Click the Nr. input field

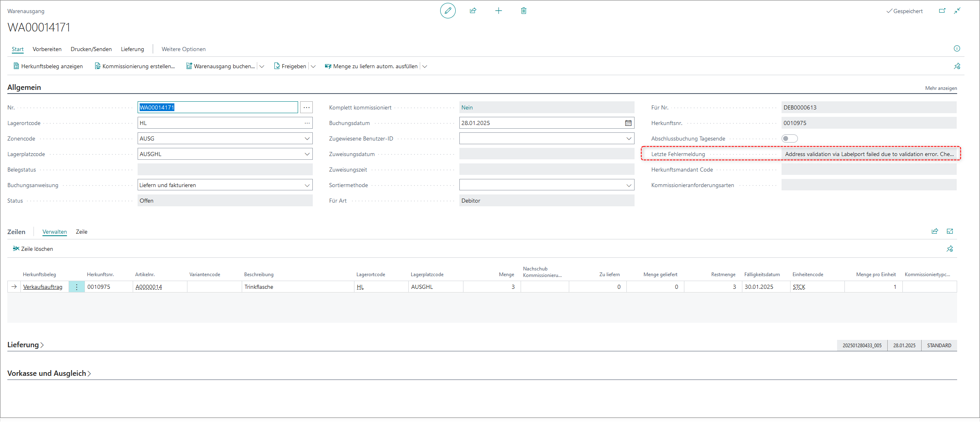[x=218, y=107]
